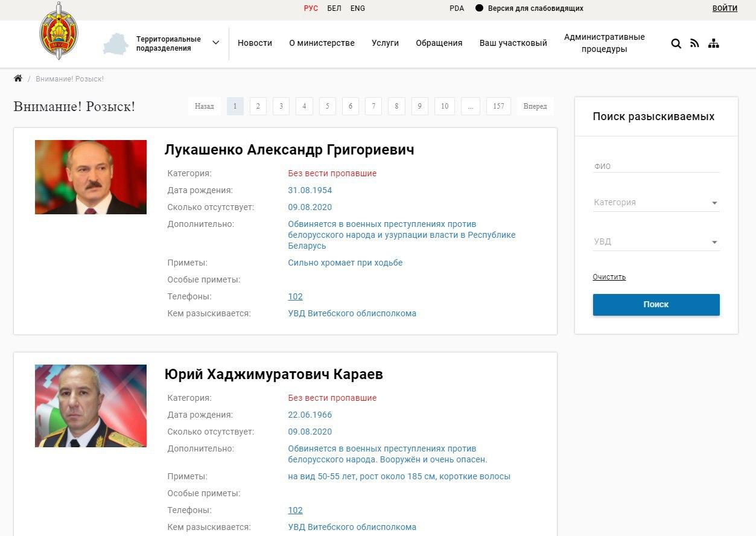Open site search with the magnifier icon

click(x=675, y=43)
